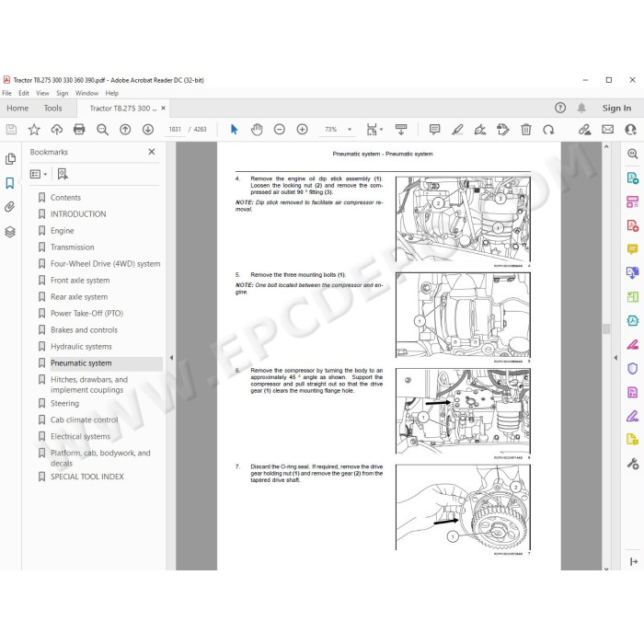Open the Layers panel icon
This screenshot has width=644, height=644.
tap(10, 232)
